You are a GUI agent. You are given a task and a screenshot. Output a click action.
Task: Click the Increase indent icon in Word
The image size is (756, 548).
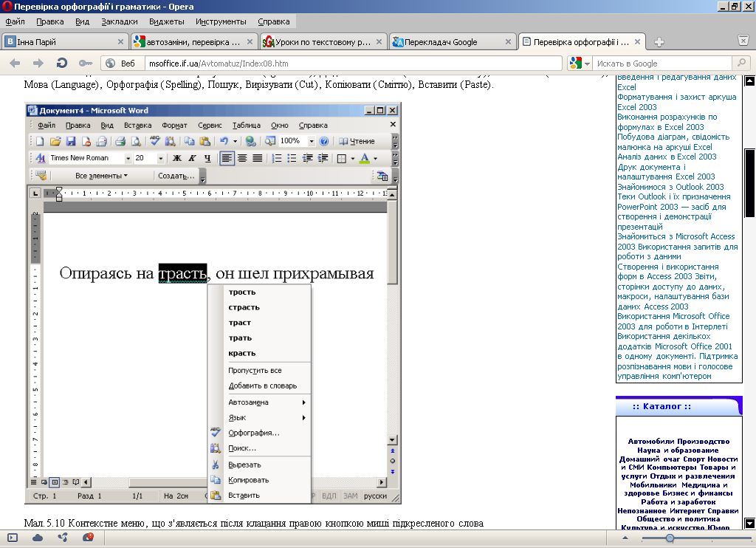point(323,158)
